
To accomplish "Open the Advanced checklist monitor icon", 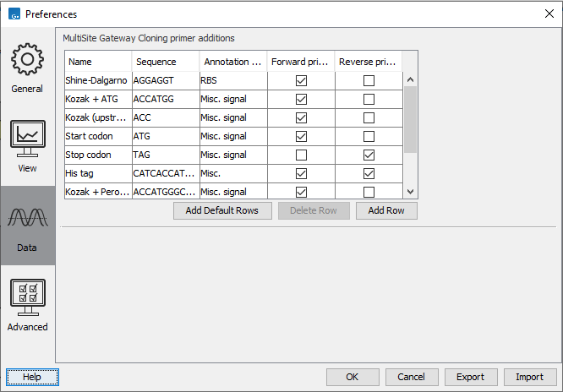I will pyautogui.click(x=27, y=297).
